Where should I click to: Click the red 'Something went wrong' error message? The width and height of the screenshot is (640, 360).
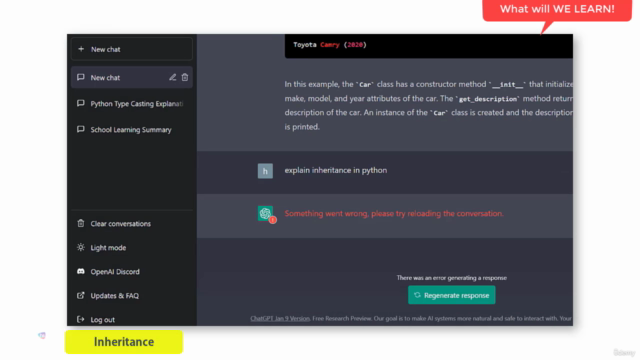(x=394, y=213)
